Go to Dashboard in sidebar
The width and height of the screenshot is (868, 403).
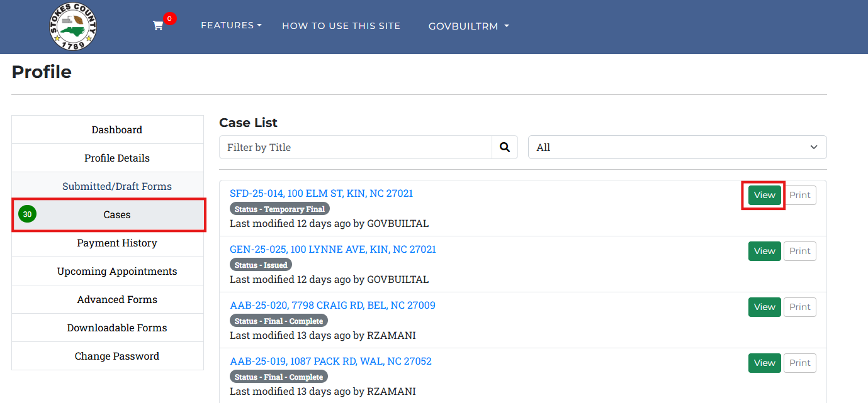(108, 130)
